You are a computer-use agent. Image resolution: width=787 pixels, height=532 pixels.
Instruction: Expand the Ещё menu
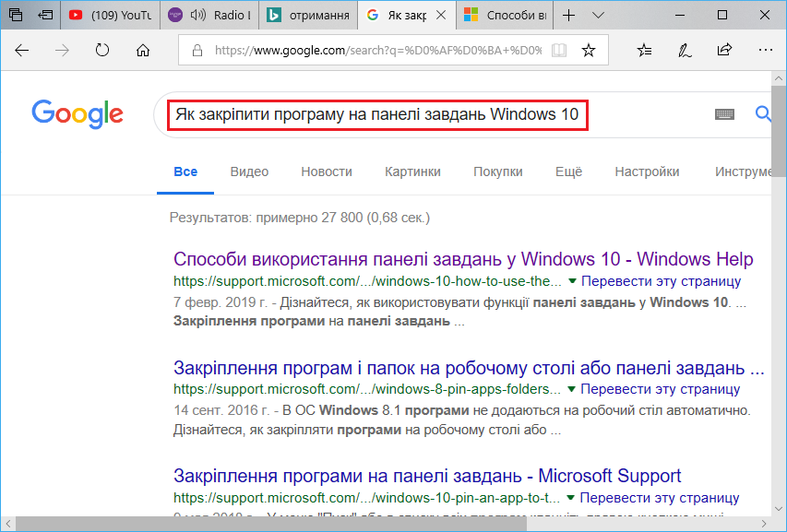tap(568, 171)
